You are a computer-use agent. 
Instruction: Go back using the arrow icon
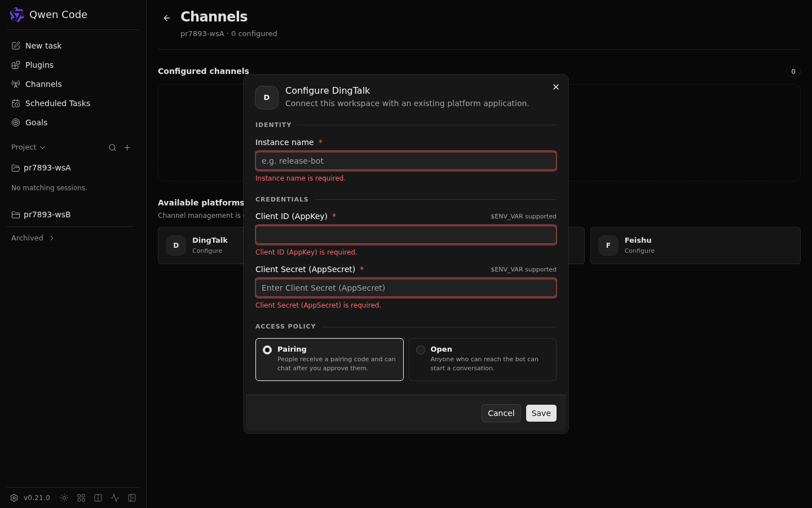point(167,18)
